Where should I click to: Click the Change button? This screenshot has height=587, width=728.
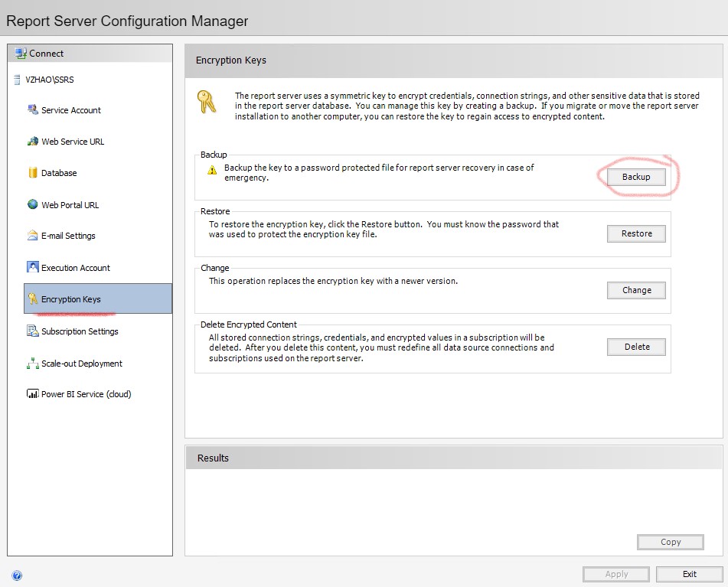tap(636, 290)
